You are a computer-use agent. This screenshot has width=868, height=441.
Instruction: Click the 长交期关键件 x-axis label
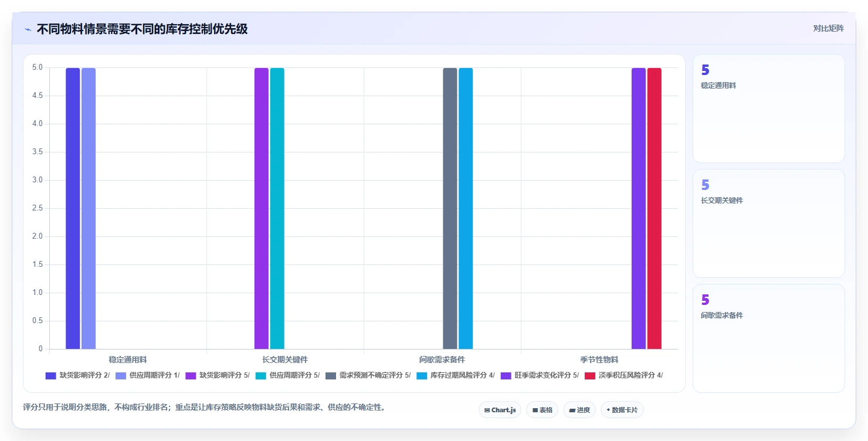point(285,359)
